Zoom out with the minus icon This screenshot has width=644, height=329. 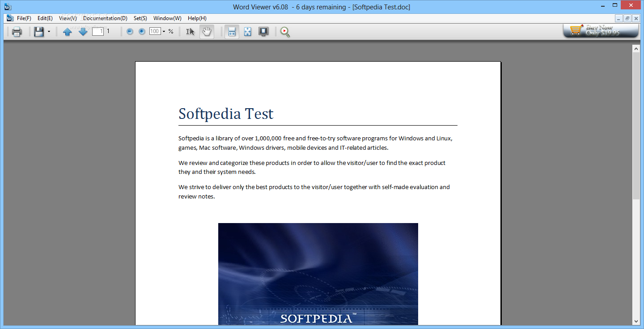(x=130, y=31)
